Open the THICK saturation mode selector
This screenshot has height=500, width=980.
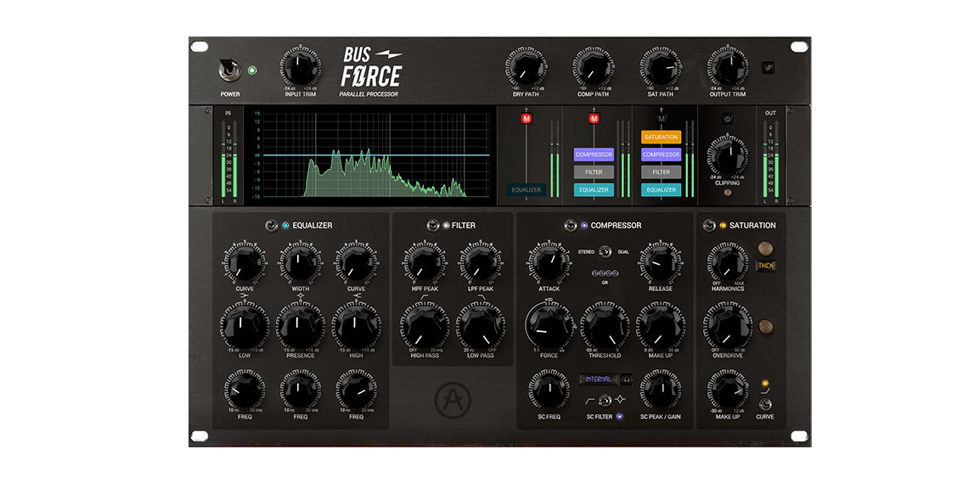click(766, 266)
